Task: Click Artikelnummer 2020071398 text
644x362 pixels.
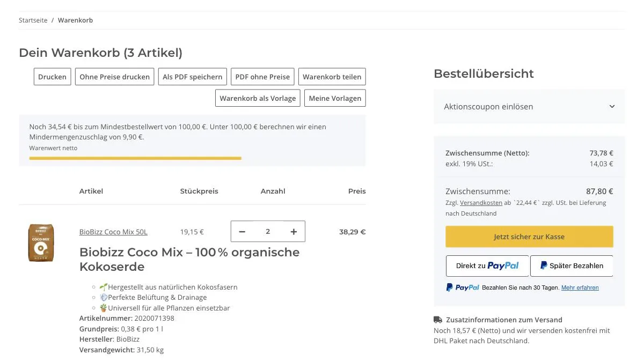Action: click(x=127, y=318)
